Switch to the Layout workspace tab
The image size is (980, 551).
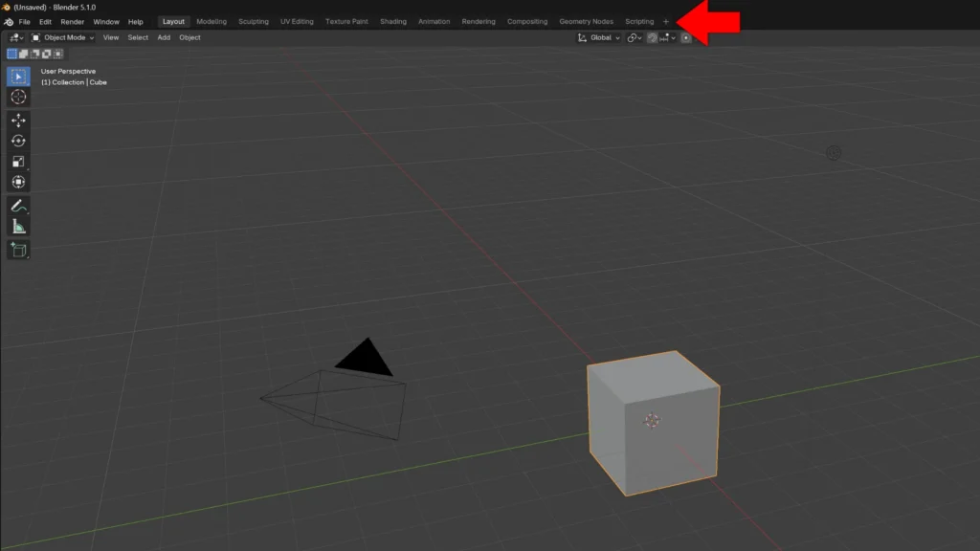click(x=174, y=21)
